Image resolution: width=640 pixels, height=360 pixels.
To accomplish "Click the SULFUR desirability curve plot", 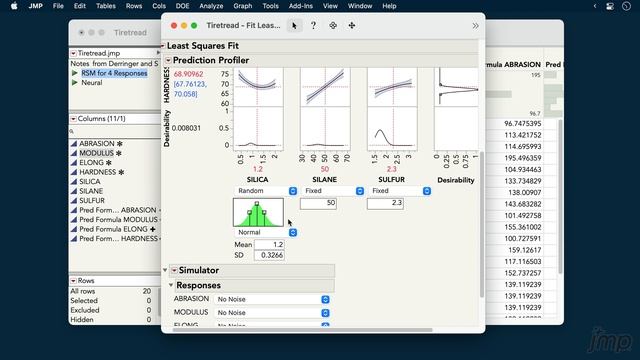I will 392,128.
